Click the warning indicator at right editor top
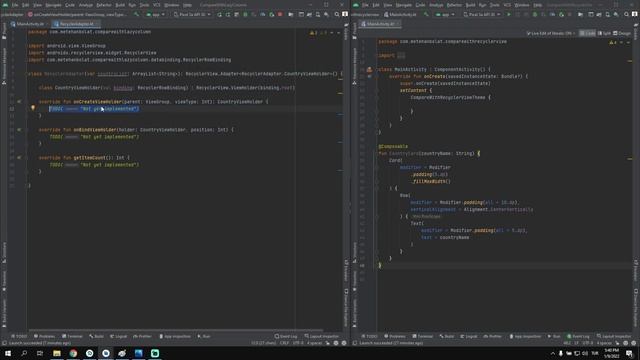This screenshot has height=360, width=640. (613, 42)
